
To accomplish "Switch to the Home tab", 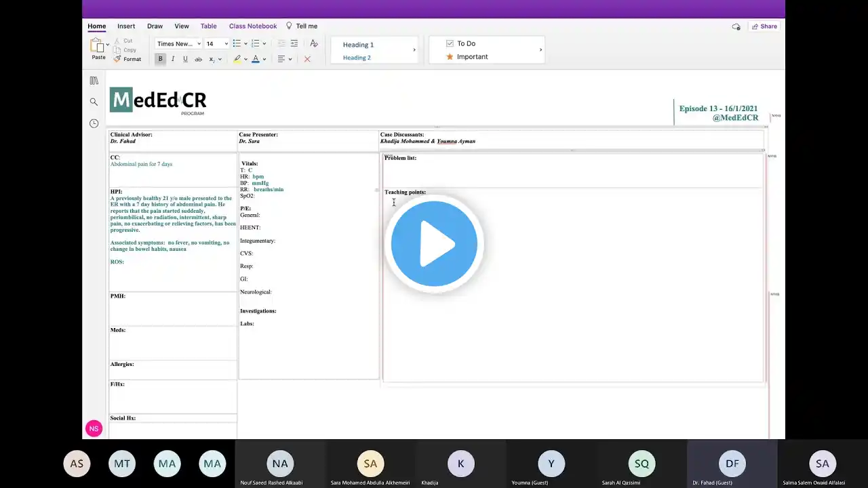I will [x=97, y=26].
